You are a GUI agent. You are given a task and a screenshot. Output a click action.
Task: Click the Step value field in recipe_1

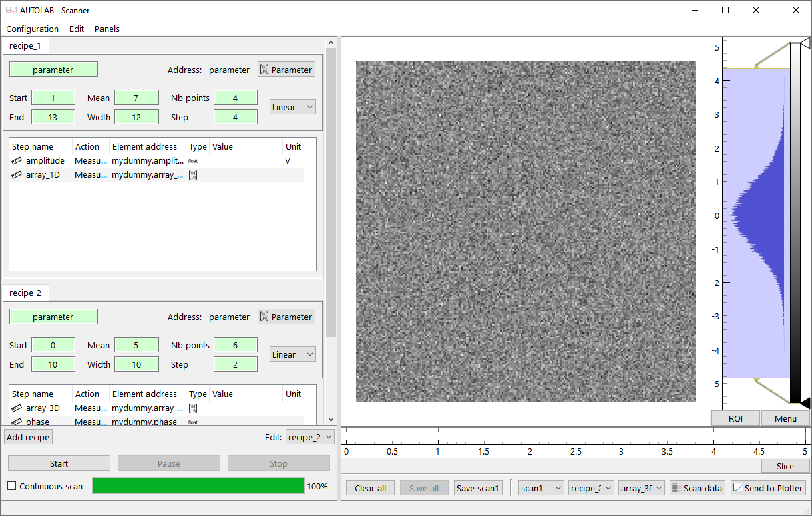(x=236, y=117)
